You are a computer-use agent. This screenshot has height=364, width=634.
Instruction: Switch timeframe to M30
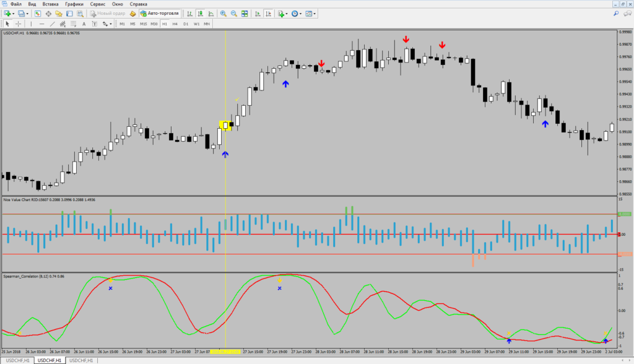[x=154, y=24]
